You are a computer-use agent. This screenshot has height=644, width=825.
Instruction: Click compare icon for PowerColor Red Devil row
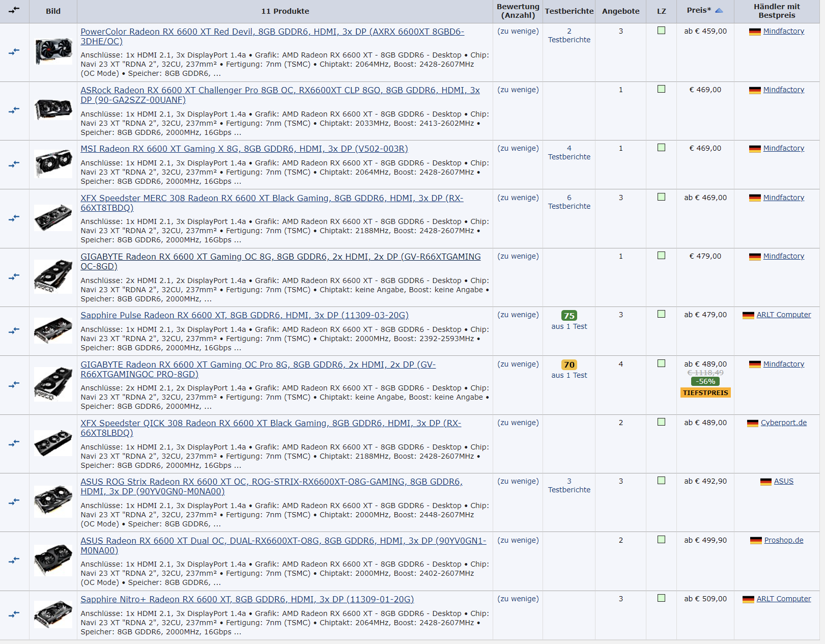point(14,51)
